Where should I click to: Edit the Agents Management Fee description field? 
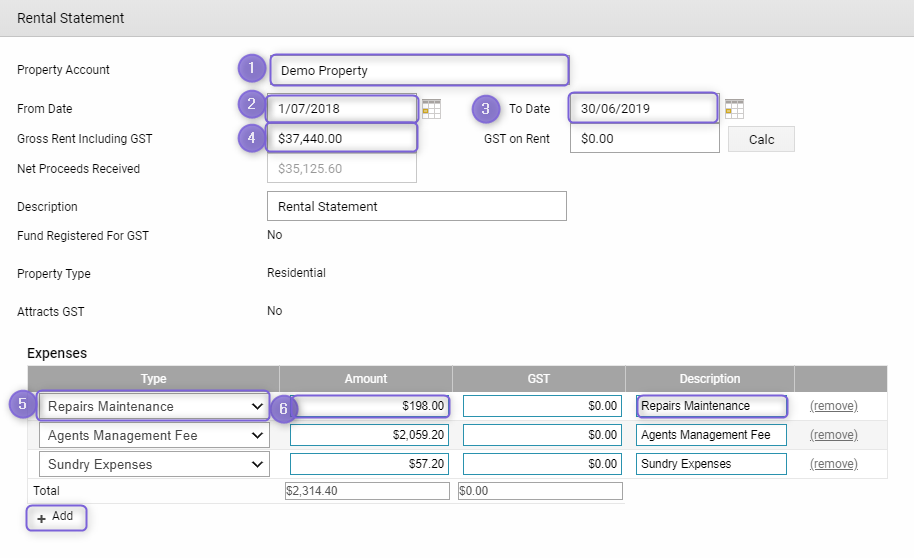pos(711,435)
